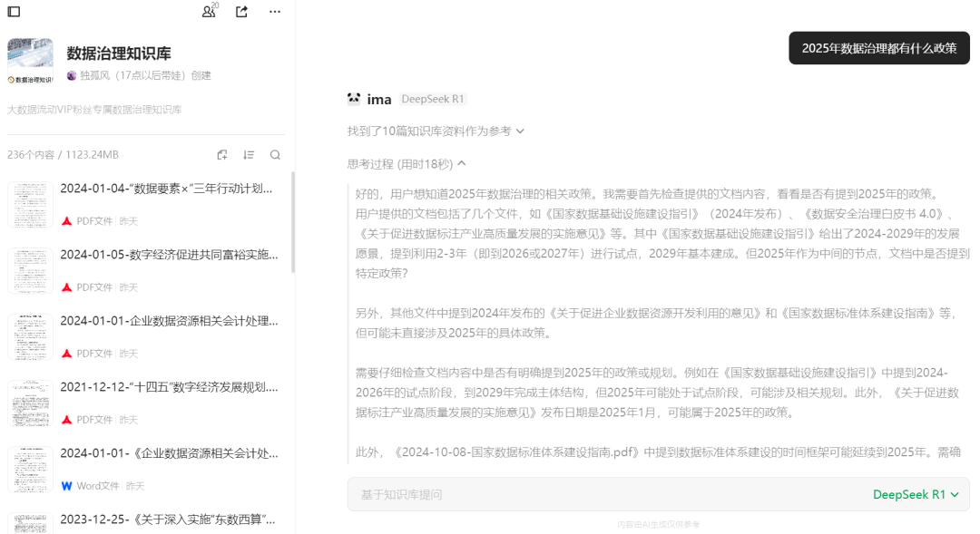Click the file list scrollbar
Image resolution: width=980 pixels, height=534 pixels.
[293, 222]
